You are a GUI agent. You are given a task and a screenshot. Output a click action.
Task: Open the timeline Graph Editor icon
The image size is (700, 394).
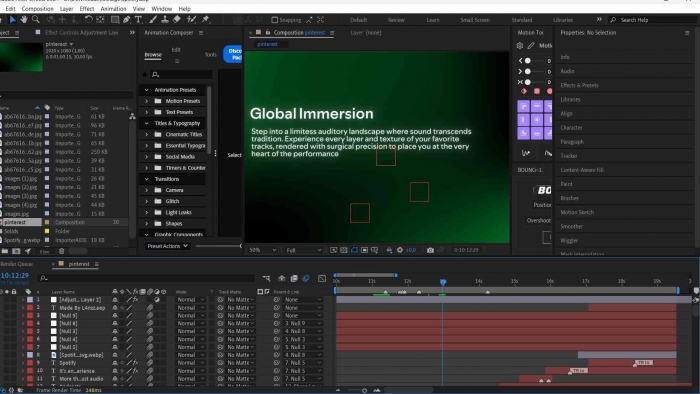pyautogui.click(x=322, y=278)
